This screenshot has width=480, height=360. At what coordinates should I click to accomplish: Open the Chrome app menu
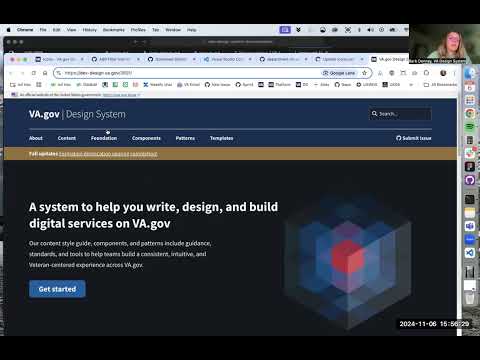25,30
